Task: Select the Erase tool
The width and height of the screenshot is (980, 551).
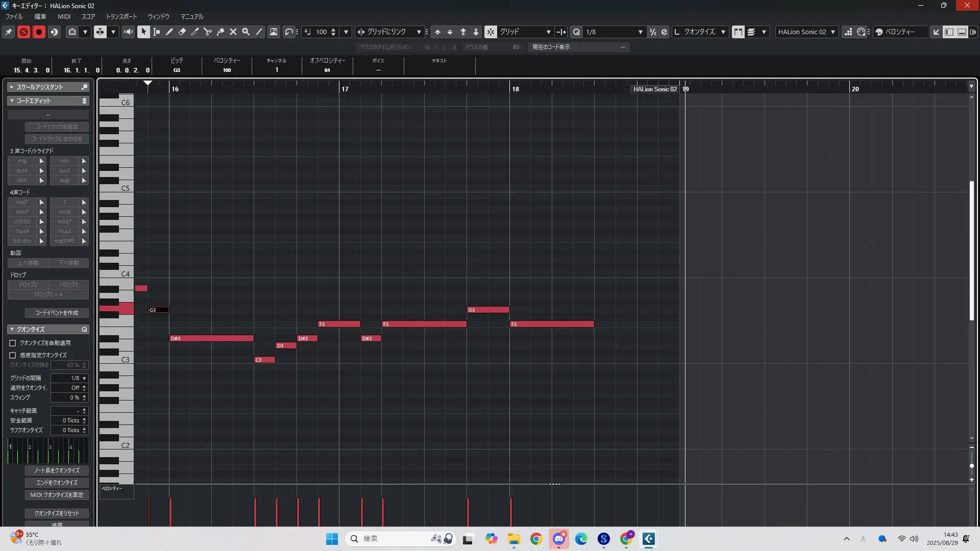Action: [x=182, y=32]
